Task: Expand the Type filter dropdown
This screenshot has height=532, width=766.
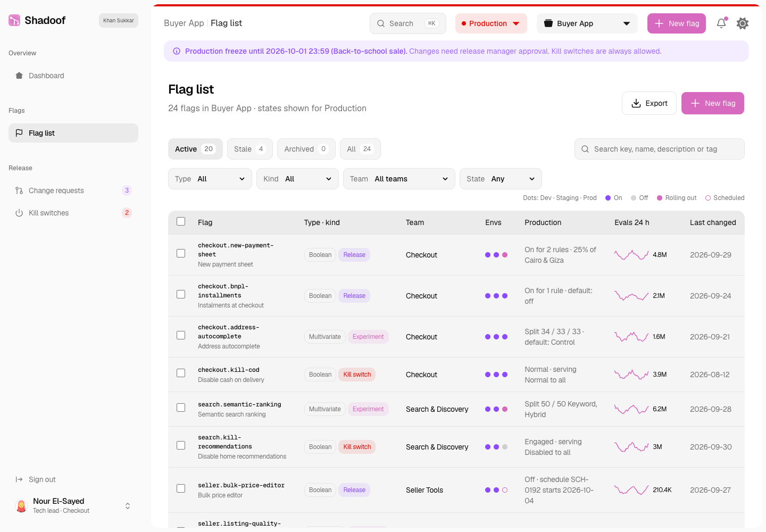Action: [x=210, y=179]
